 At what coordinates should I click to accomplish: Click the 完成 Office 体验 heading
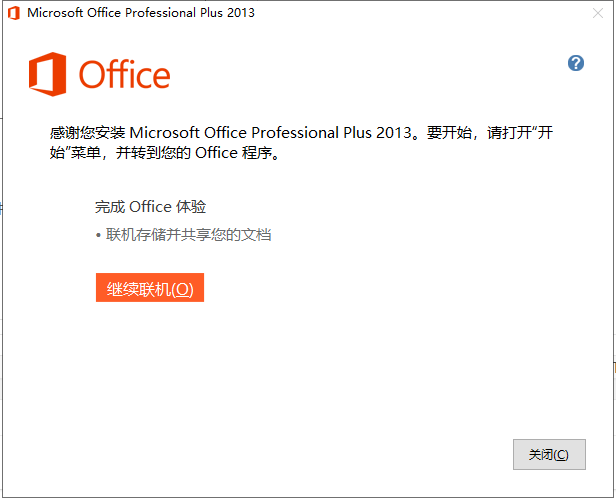coord(150,207)
